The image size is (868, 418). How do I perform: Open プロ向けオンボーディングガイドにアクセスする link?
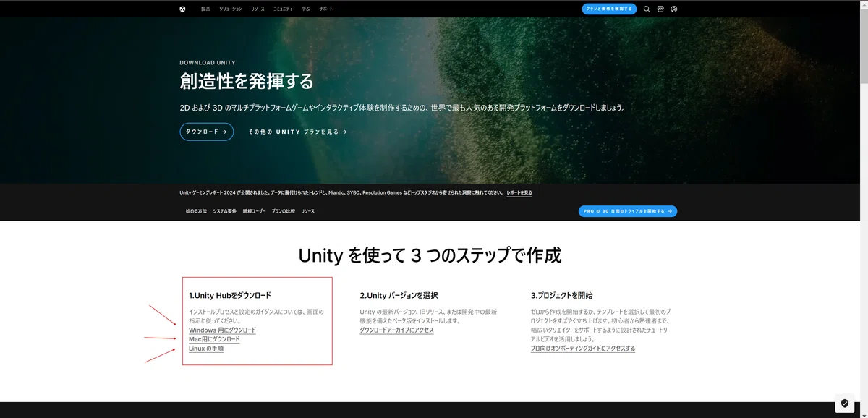tap(583, 349)
